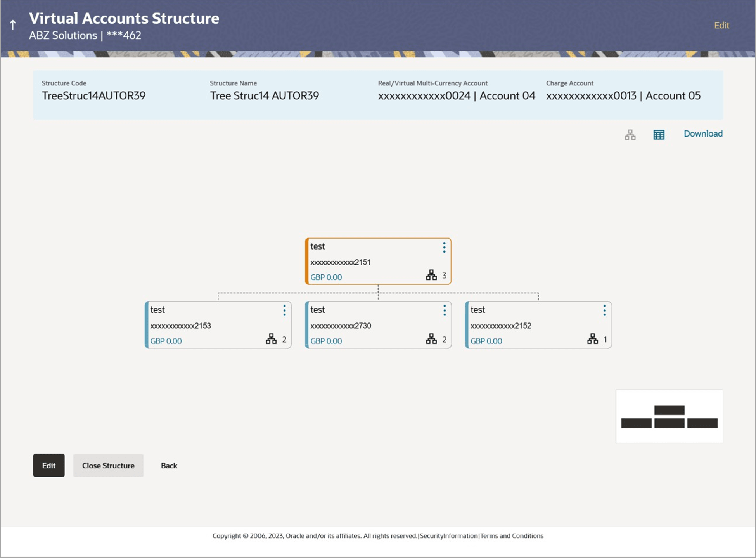756x558 pixels.
Task: Open three-dot menu on account ending 2153
Action: click(x=284, y=310)
